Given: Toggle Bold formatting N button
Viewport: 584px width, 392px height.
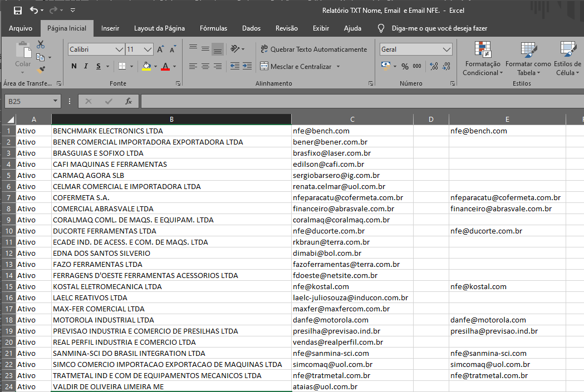Looking at the screenshot, I should 73,66.
